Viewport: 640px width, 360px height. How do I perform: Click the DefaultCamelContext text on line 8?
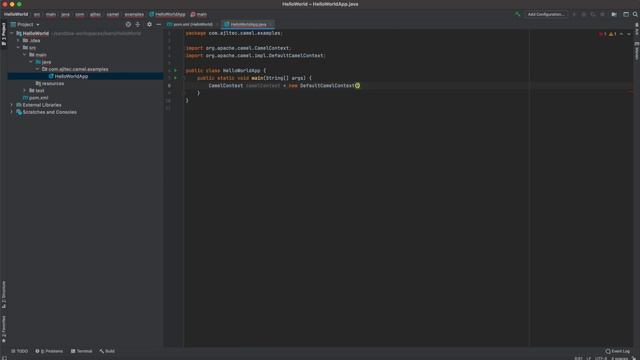tap(327, 86)
